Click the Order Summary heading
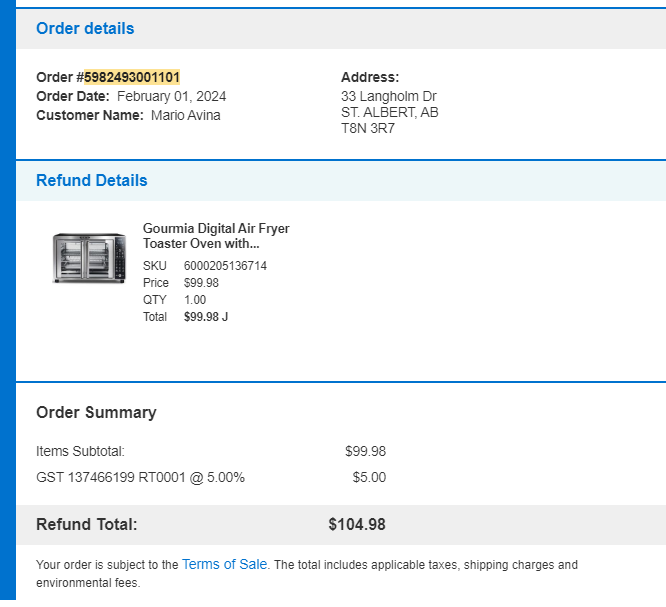Screen dimensions: 666x607 pyautogui.click(x=96, y=412)
